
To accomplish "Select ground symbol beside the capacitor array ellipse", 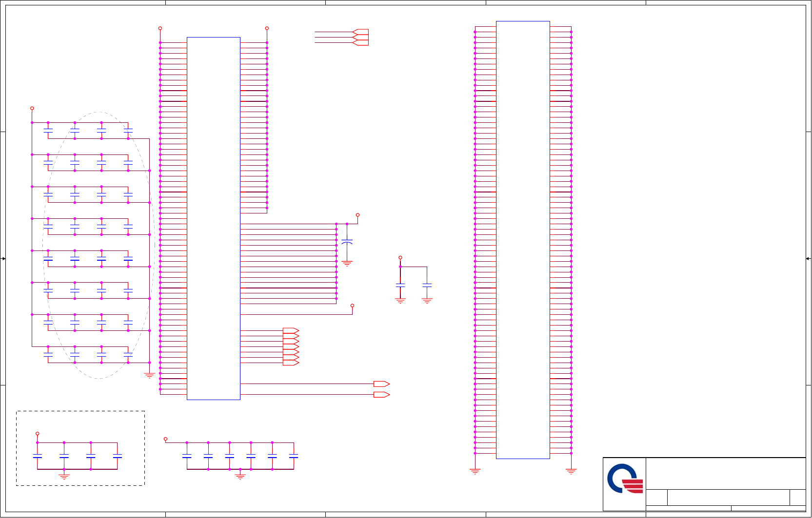I will (x=149, y=375).
